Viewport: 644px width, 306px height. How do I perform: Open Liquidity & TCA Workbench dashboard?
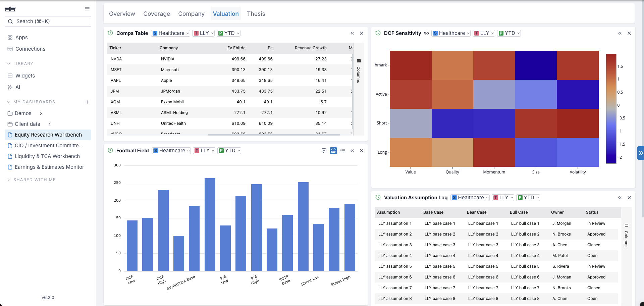(48, 156)
